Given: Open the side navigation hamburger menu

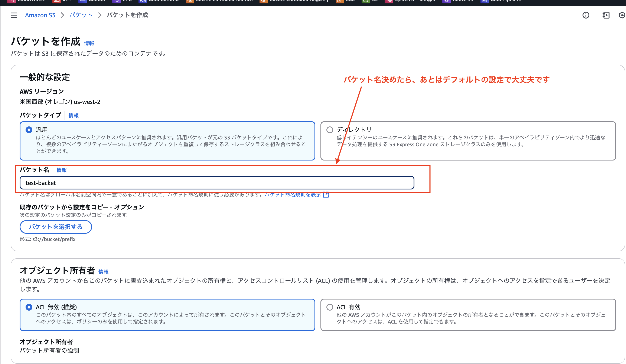Looking at the screenshot, I should point(14,15).
